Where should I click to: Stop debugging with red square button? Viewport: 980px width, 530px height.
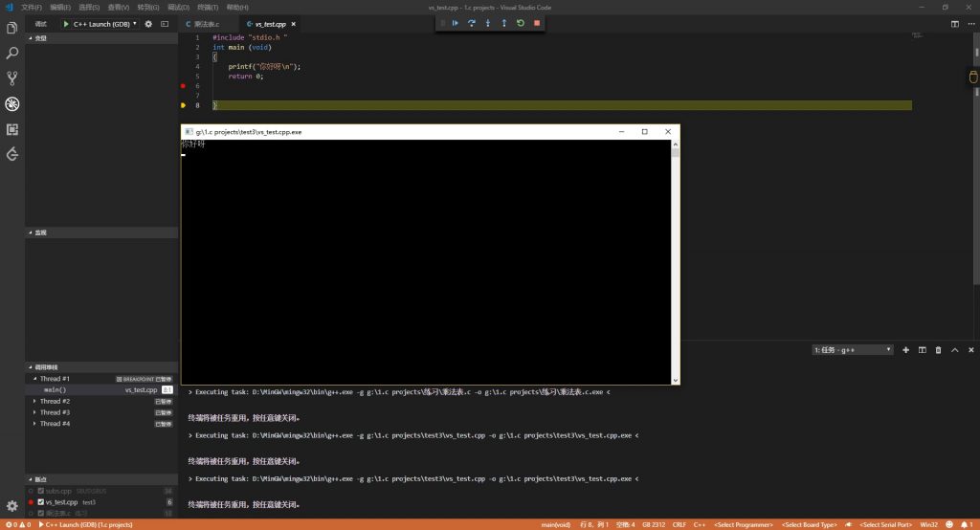pos(537,23)
